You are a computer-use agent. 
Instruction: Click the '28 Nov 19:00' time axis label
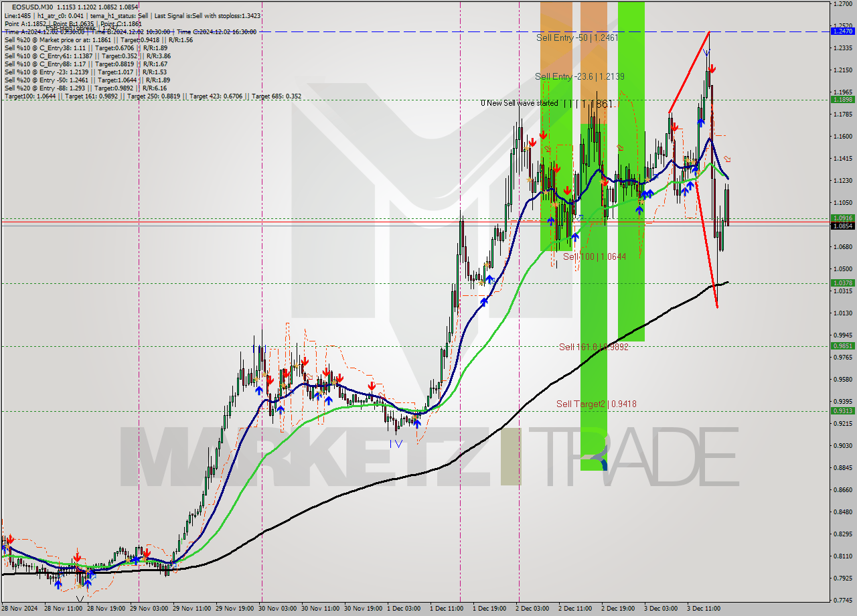[x=106, y=609]
